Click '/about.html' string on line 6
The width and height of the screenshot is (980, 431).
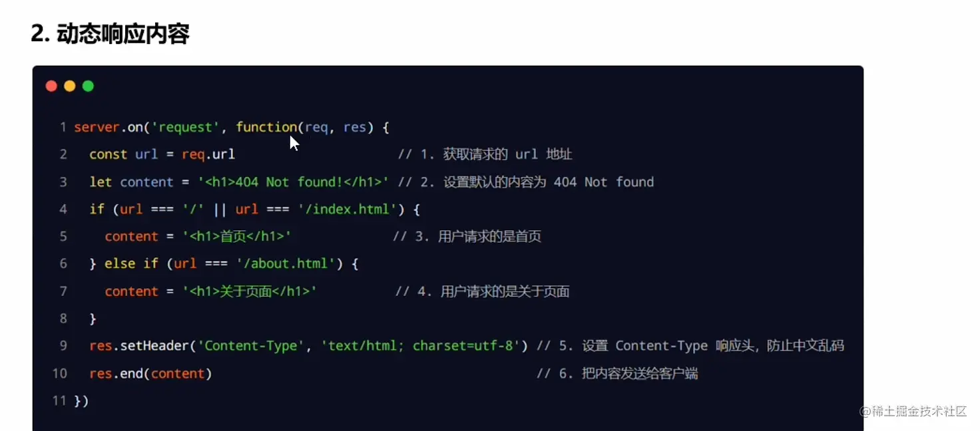click(x=285, y=263)
